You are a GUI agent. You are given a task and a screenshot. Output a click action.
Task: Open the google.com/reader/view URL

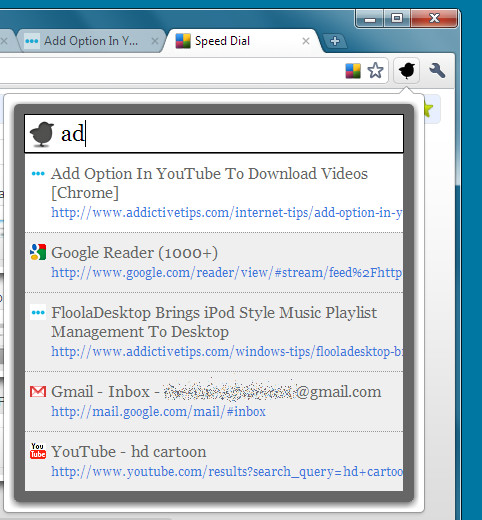[x=227, y=273]
